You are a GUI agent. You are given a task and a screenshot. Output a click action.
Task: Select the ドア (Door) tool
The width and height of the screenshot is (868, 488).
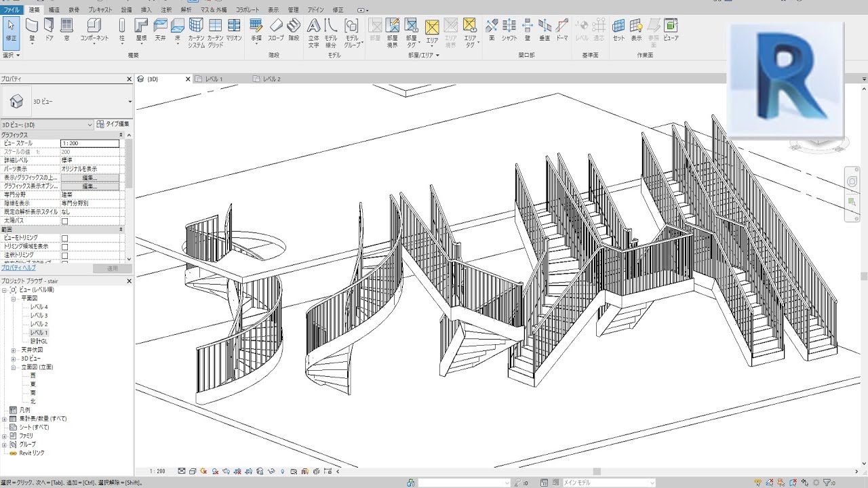pyautogui.click(x=49, y=30)
